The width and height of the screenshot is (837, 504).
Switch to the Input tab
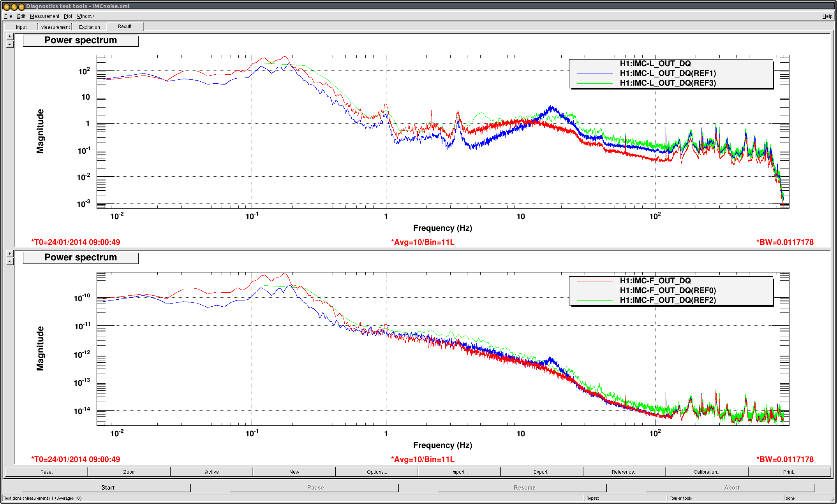pos(21,27)
